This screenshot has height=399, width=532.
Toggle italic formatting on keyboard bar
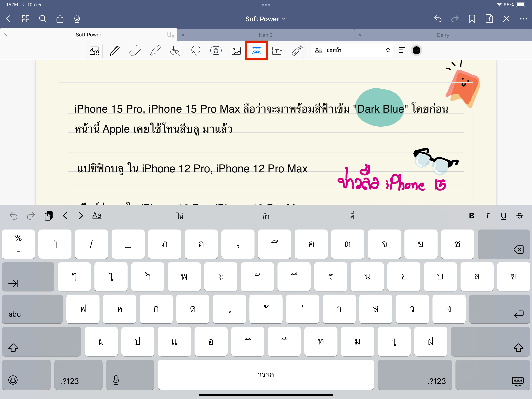click(488, 216)
